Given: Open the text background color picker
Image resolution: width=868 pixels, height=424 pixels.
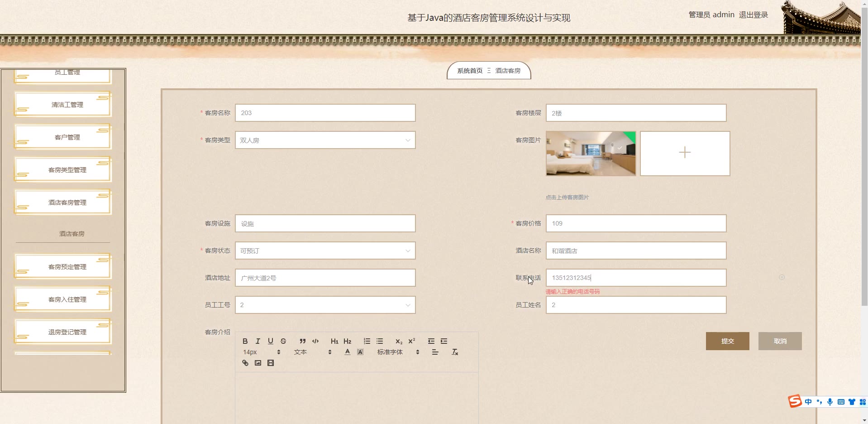Looking at the screenshot, I should point(360,352).
